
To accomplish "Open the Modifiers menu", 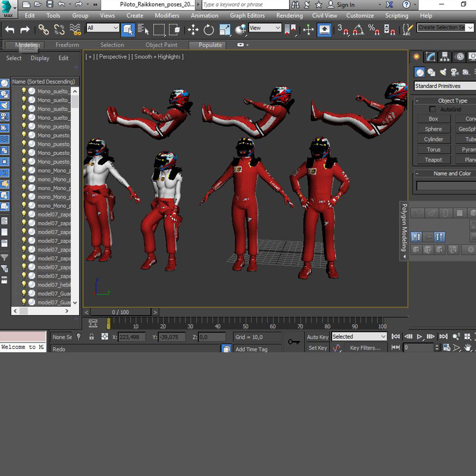I will click(167, 16).
